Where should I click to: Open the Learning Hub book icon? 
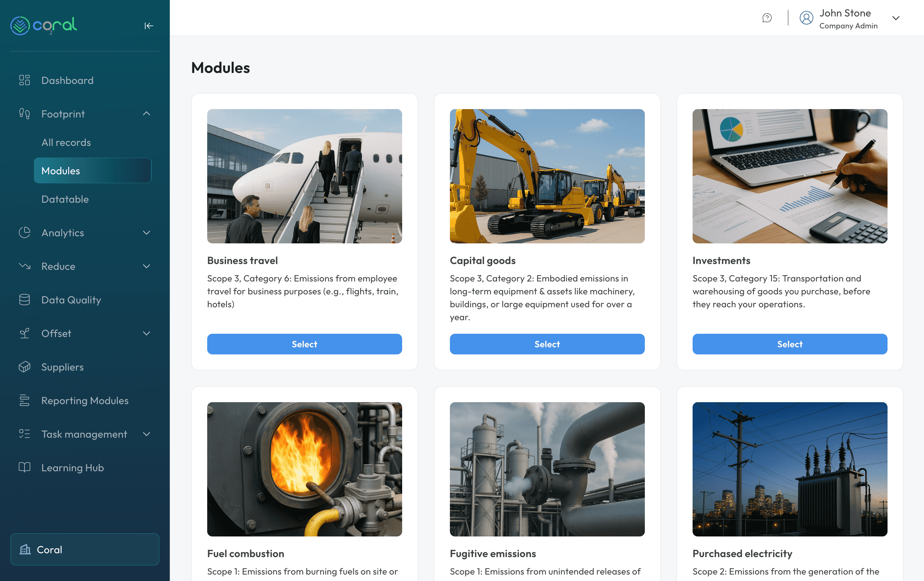pyautogui.click(x=24, y=467)
